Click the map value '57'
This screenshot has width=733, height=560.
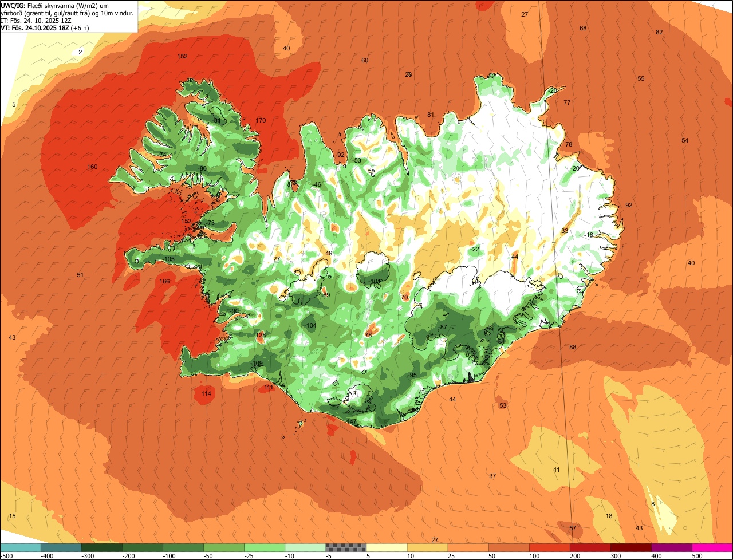[573, 527]
